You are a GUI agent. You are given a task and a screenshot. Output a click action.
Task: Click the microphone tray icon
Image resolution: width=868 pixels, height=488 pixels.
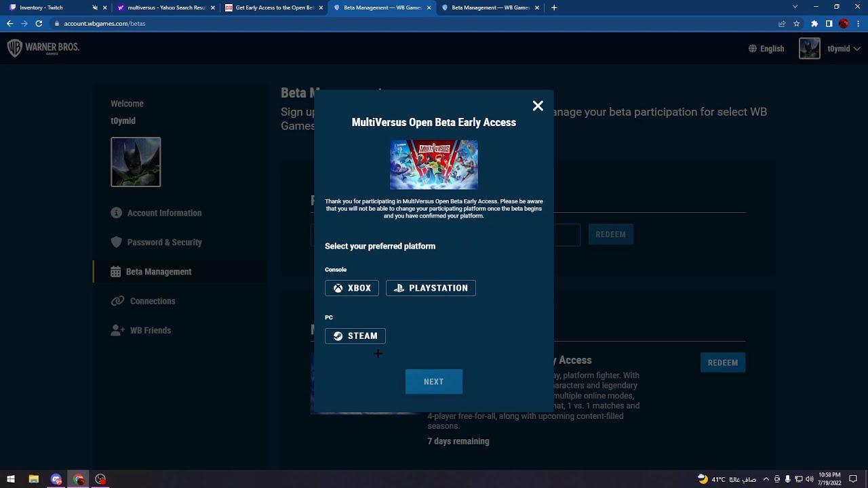pos(787,479)
